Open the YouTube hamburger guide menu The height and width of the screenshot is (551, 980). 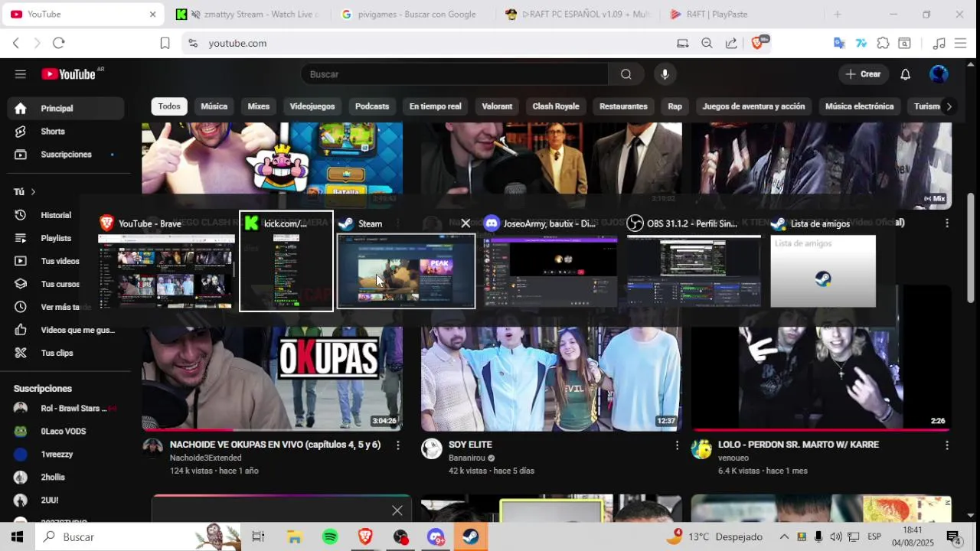pos(21,74)
